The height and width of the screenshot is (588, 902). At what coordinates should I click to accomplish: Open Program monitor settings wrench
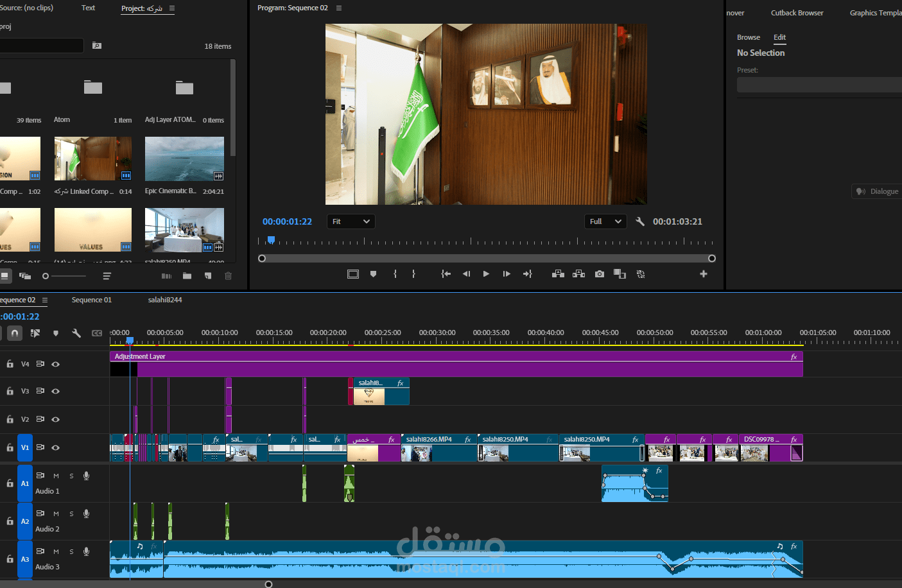click(x=640, y=221)
